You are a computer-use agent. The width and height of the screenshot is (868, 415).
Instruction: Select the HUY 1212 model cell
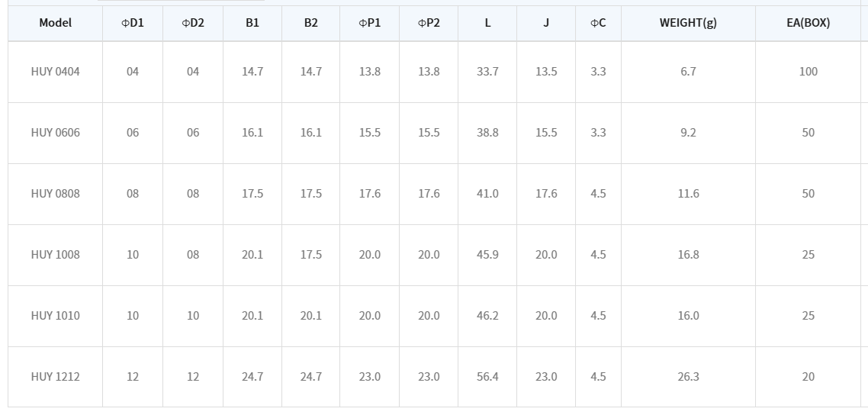(x=55, y=377)
